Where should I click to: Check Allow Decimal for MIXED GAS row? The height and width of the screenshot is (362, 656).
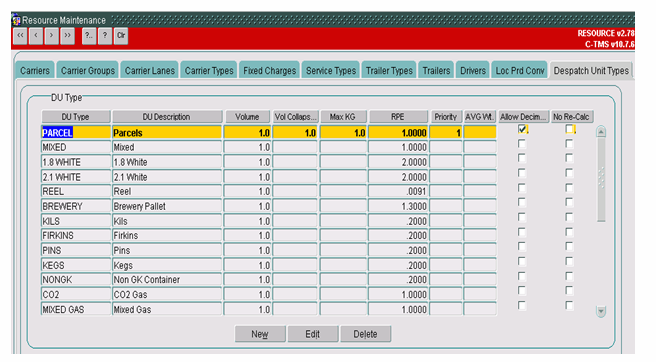tap(522, 306)
